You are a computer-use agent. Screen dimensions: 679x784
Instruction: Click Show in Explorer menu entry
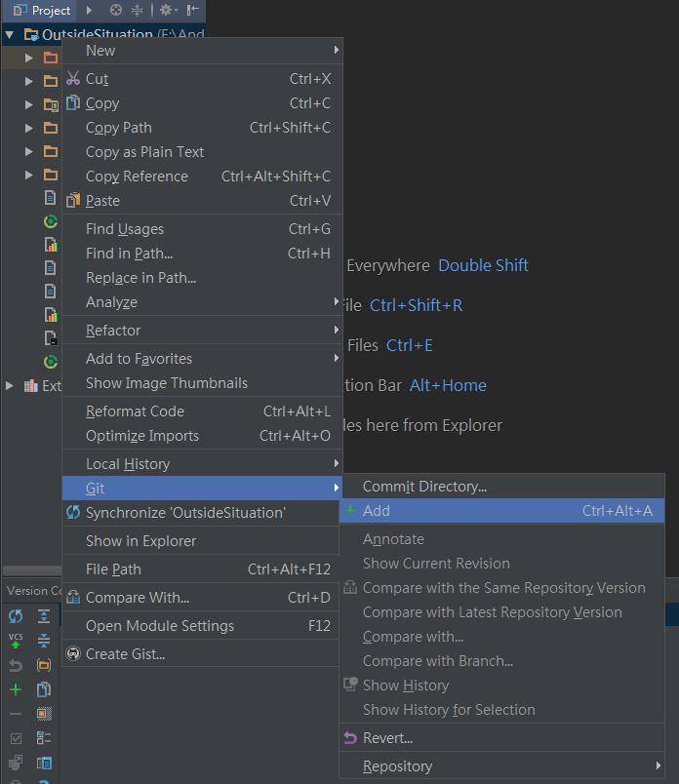point(140,541)
